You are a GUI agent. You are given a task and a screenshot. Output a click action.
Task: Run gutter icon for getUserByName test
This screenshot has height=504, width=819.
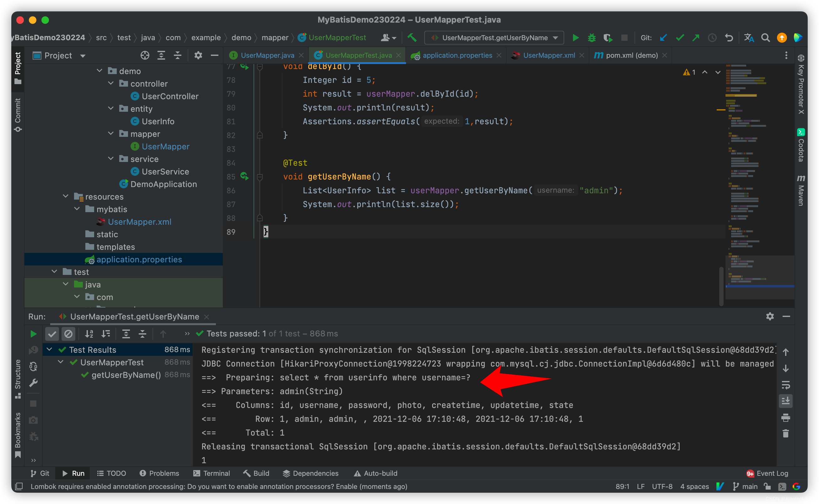click(x=244, y=176)
